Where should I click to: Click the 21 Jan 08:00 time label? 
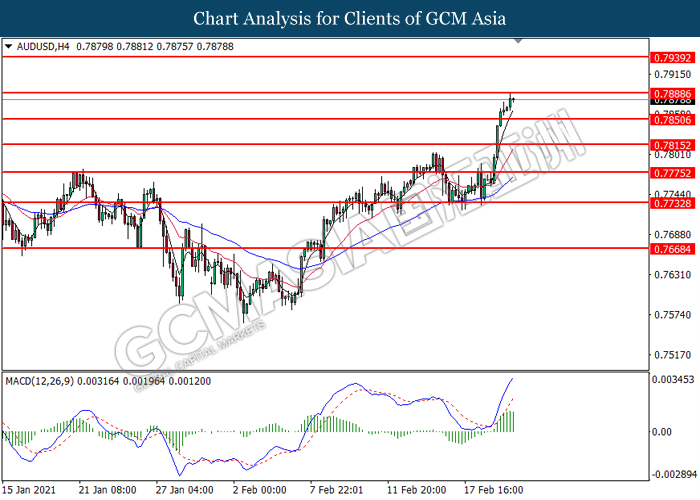[x=108, y=490]
